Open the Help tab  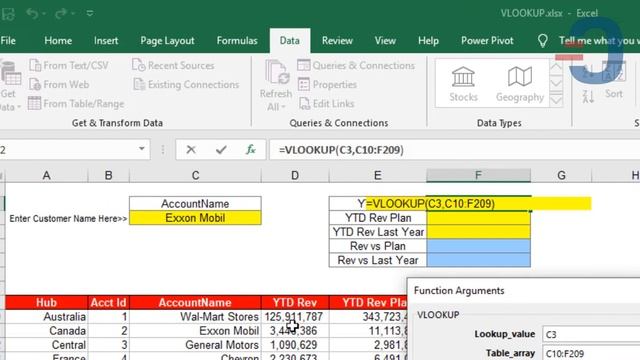click(428, 40)
